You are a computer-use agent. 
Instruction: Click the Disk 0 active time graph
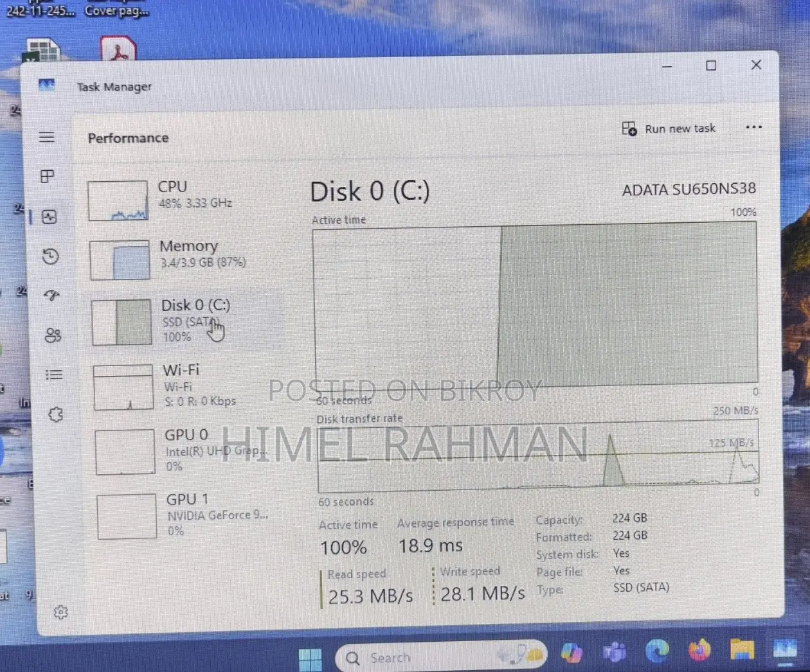535,305
